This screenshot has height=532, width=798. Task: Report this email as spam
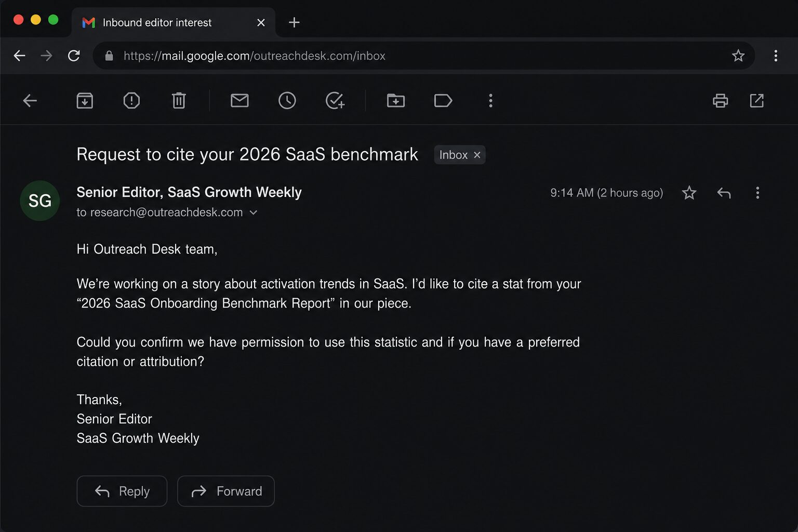coord(131,101)
